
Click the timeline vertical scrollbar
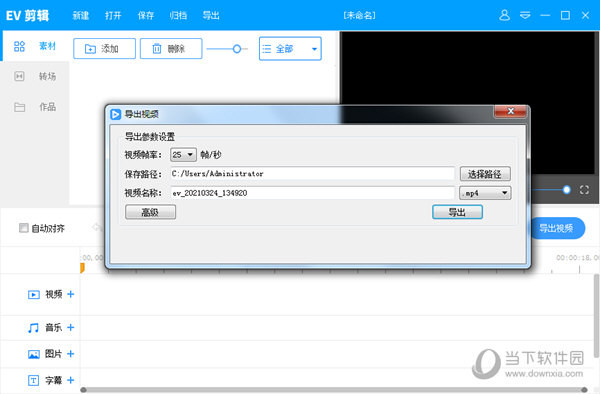pos(597,316)
